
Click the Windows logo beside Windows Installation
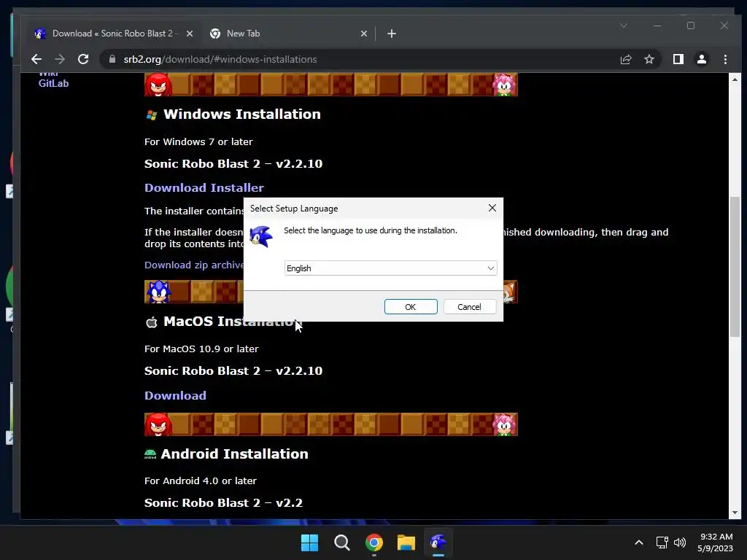152,114
